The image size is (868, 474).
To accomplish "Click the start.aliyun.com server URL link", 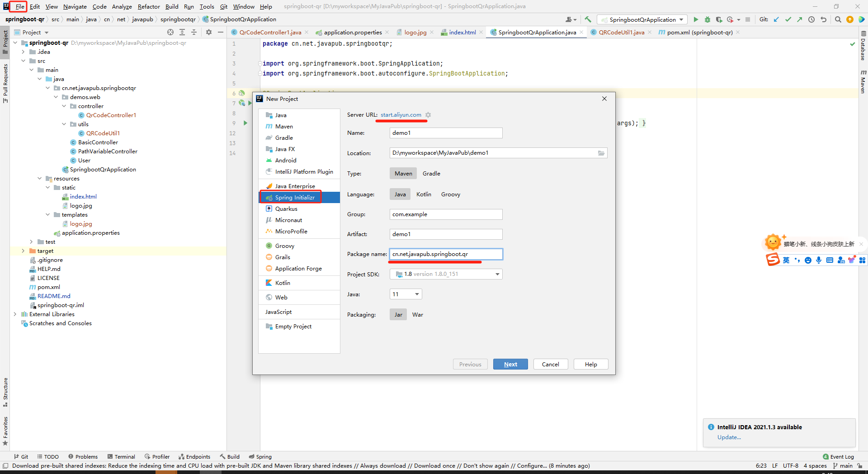I will coord(401,115).
